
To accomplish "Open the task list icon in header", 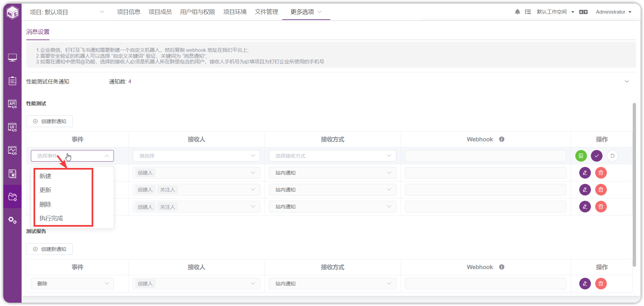I will (528, 12).
